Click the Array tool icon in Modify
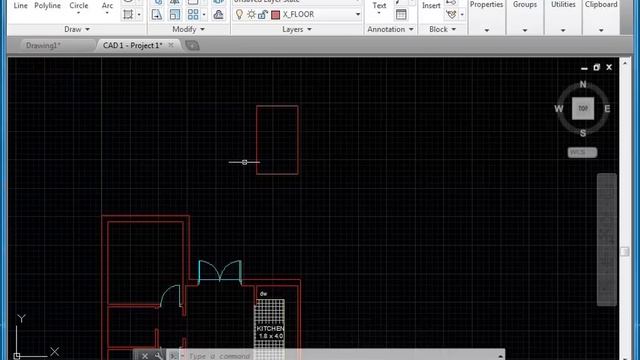This screenshot has height=360, width=640. pyautogui.click(x=193, y=15)
